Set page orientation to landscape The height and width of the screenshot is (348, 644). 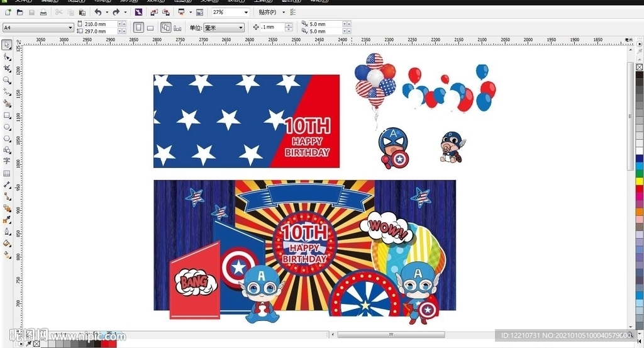150,28
